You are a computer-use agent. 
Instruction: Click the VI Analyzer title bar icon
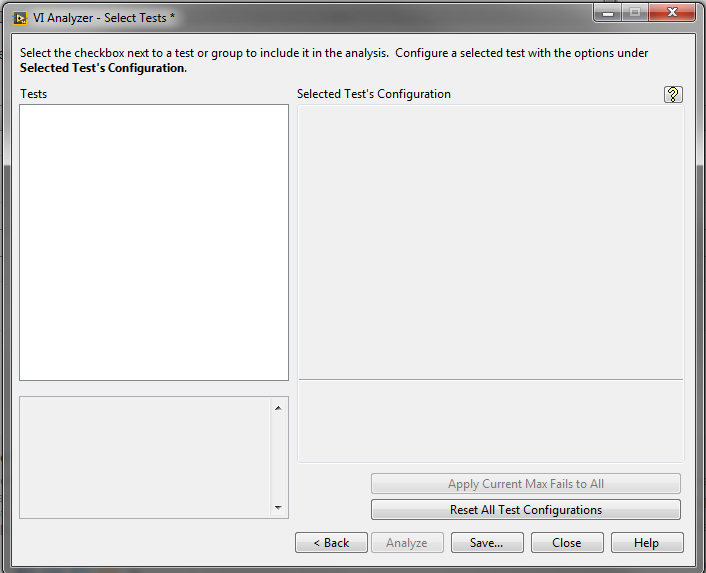point(20,18)
